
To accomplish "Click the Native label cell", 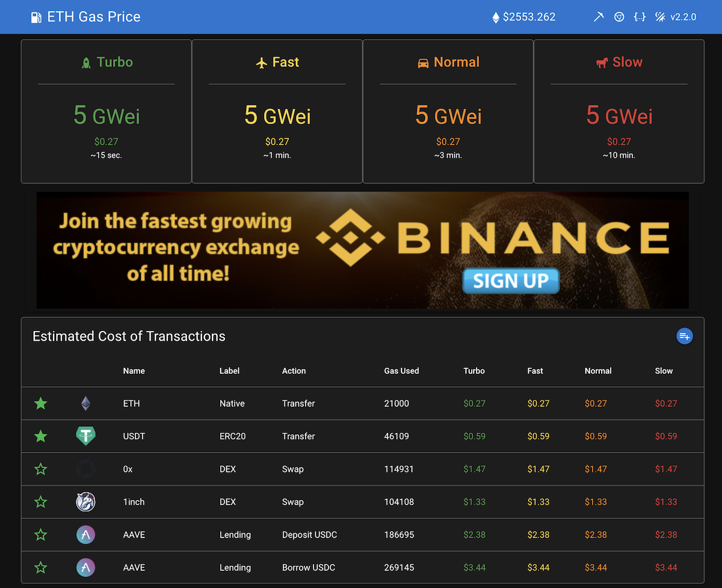I will [232, 403].
